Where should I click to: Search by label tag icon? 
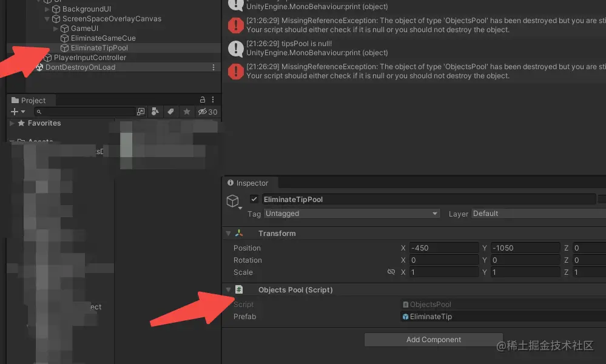click(x=170, y=112)
